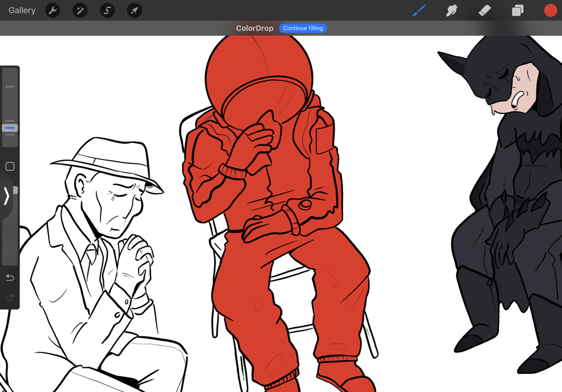Activate the Selection tool
Viewport: 562px width, 392px height.
click(x=107, y=10)
